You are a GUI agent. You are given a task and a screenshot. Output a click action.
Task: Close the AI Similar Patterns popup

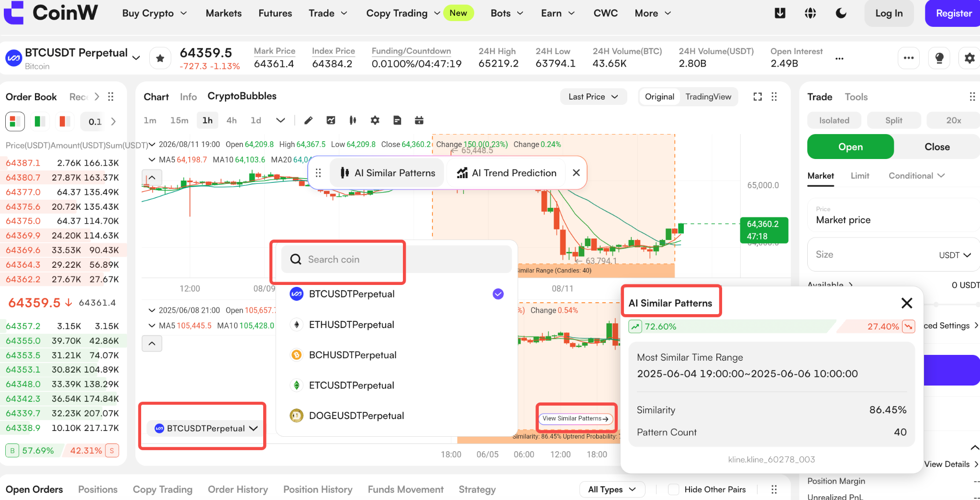pos(906,303)
